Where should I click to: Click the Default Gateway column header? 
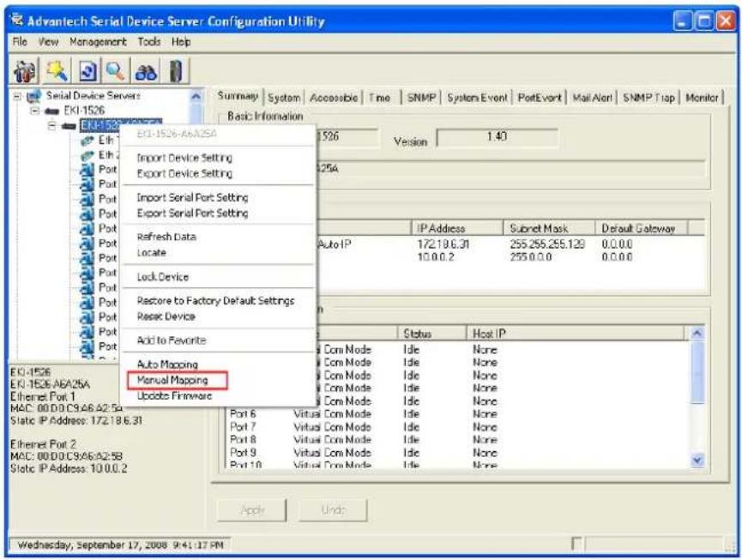click(641, 228)
